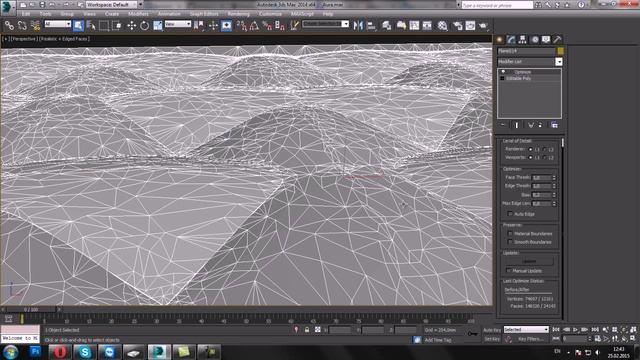Click into the Face Thresh value field

pyautogui.click(x=542, y=178)
